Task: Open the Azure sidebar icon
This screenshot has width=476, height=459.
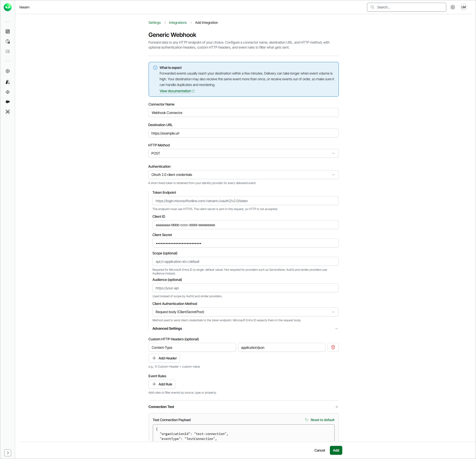Action: [x=8, y=82]
